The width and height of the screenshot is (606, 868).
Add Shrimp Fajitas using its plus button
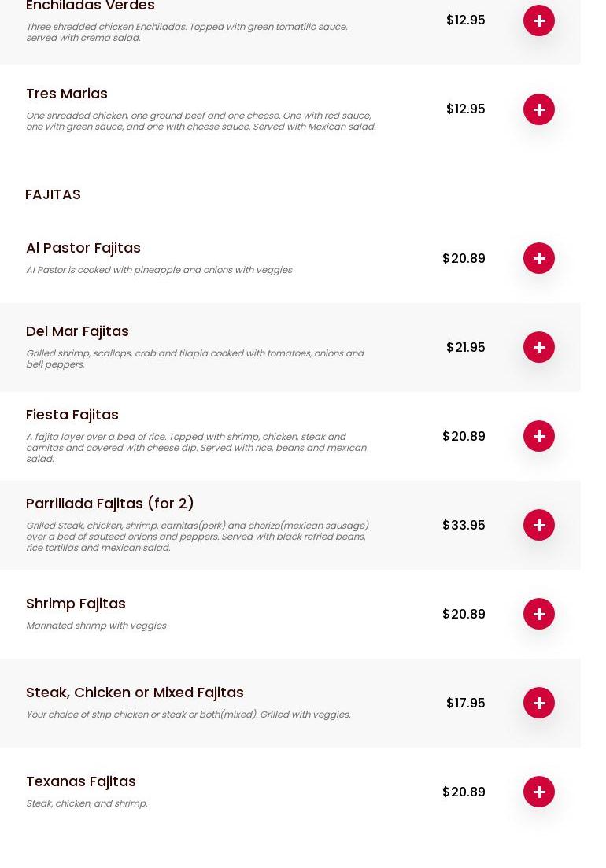(539, 614)
